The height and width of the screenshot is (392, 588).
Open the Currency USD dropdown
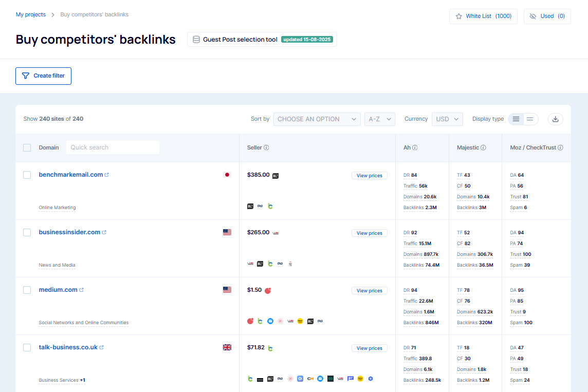click(447, 119)
